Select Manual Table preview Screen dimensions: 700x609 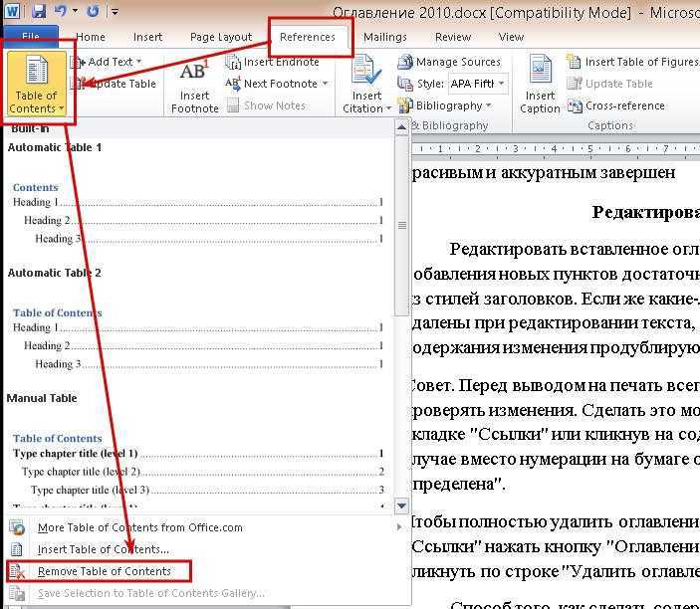click(x=196, y=451)
